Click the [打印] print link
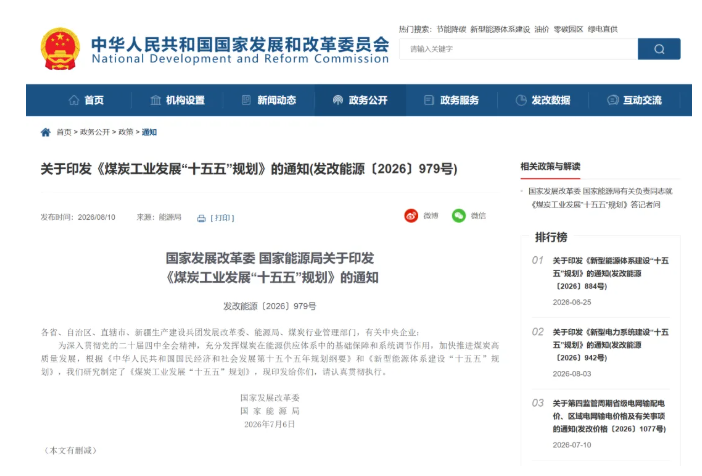The image size is (702, 476). [x=223, y=218]
